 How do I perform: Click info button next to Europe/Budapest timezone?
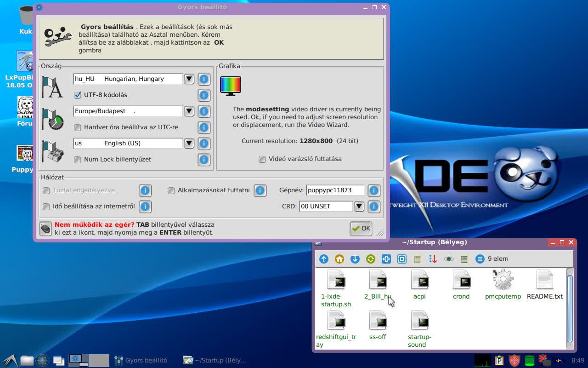pos(204,111)
